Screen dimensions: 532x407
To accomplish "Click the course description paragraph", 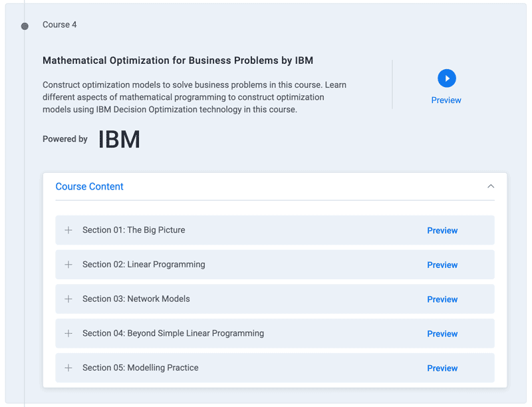I will tap(194, 97).
